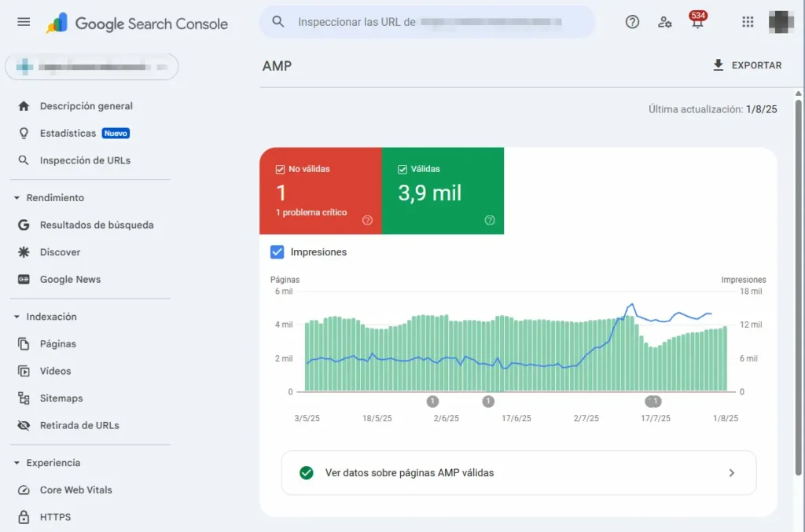Image resolution: width=805 pixels, height=532 pixels.
Task: Click the EXPORTAR button
Action: 748,65
